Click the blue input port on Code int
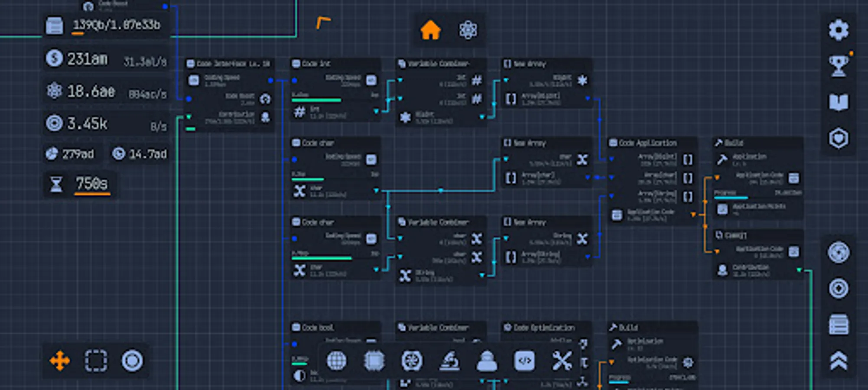Viewport: 868px width, 390px height. tap(294, 80)
